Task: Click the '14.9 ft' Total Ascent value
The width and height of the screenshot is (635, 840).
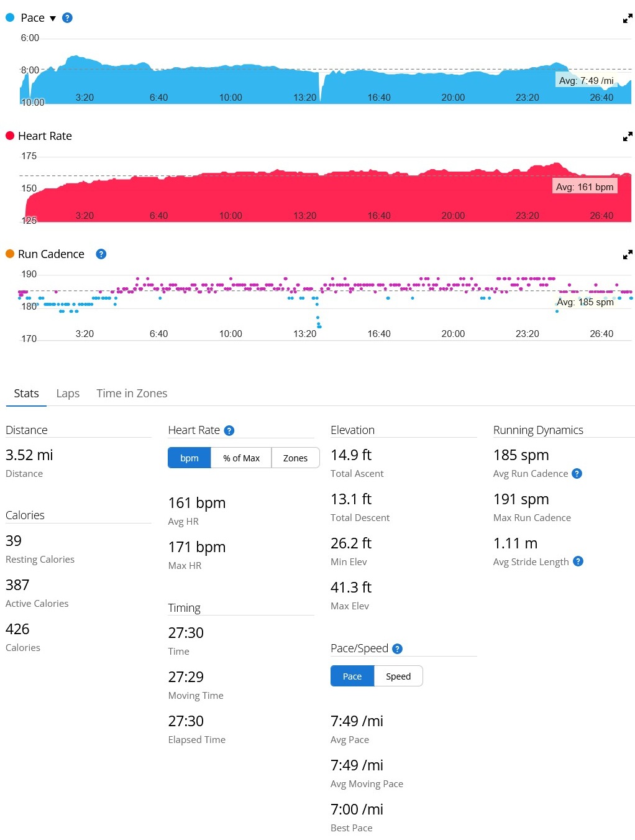Action: pyautogui.click(x=351, y=455)
